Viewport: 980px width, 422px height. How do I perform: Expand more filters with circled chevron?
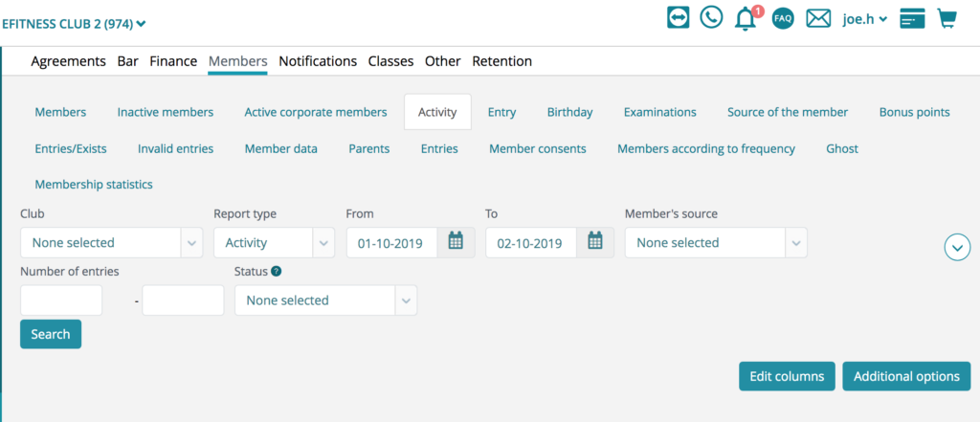[957, 248]
